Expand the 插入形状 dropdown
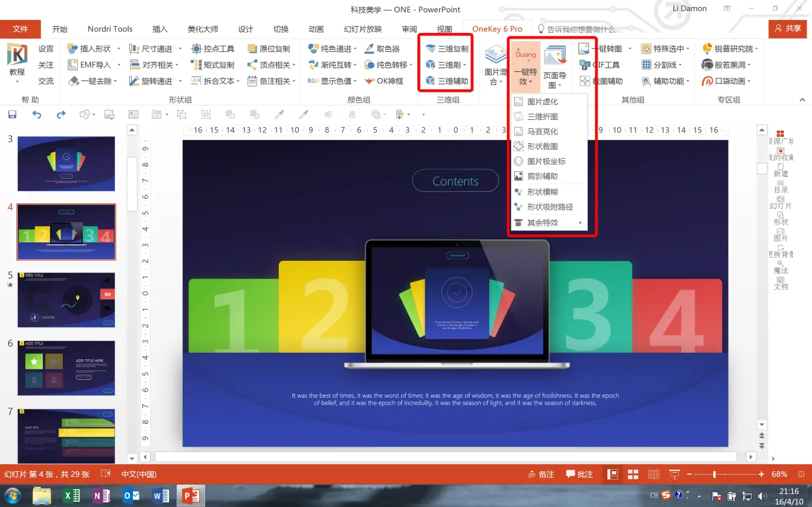Screen dimensions: 812x507 point(119,49)
